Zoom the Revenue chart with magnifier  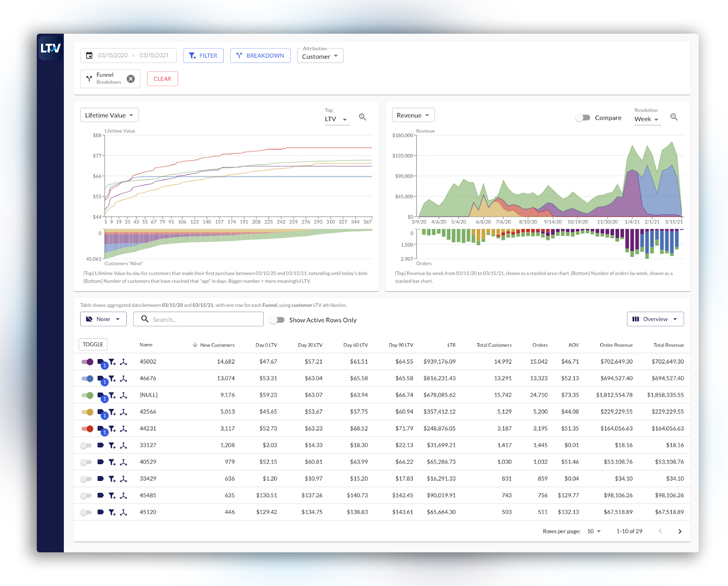click(x=674, y=117)
